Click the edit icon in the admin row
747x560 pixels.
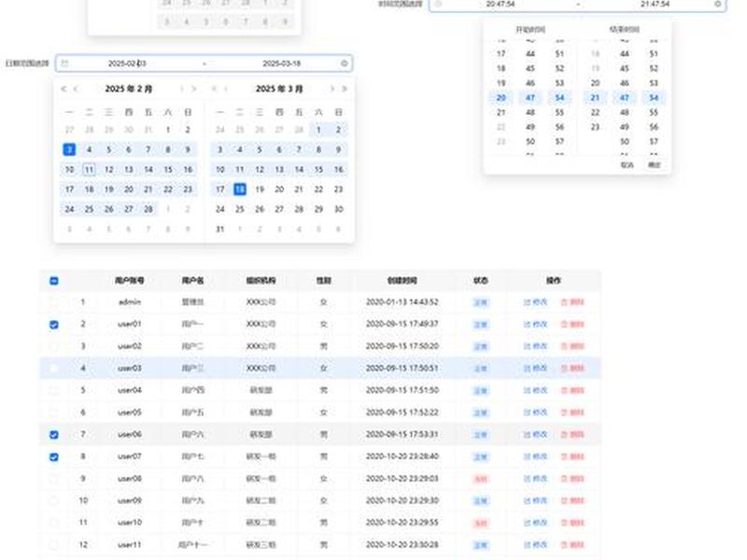pyautogui.click(x=527, y=301)
